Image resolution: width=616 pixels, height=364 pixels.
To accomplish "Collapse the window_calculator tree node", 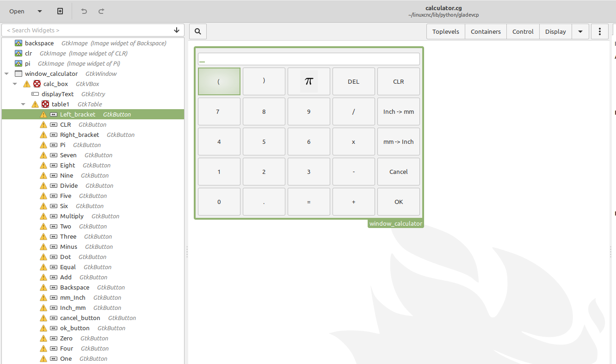I will (x=6, y=74).
